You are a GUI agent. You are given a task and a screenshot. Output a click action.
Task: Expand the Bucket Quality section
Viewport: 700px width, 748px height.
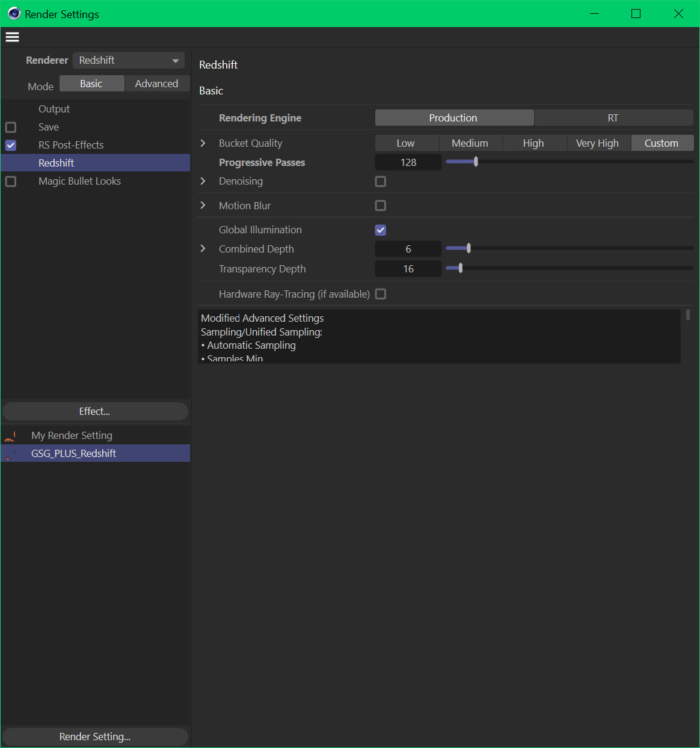click(203, 143)
